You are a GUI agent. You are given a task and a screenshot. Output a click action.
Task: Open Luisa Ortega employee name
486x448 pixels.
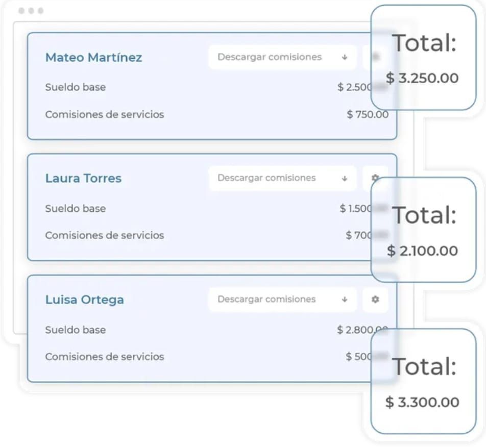point(85,300)
